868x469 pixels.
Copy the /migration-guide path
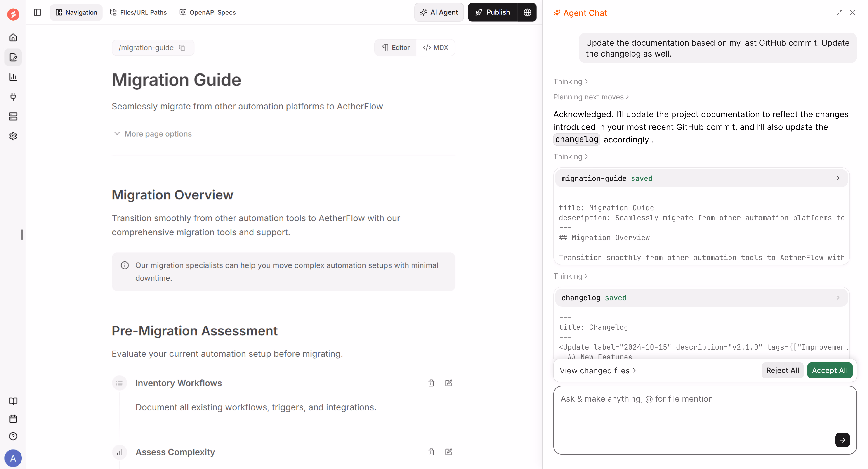pyautogui.click(x=182, y=48)
